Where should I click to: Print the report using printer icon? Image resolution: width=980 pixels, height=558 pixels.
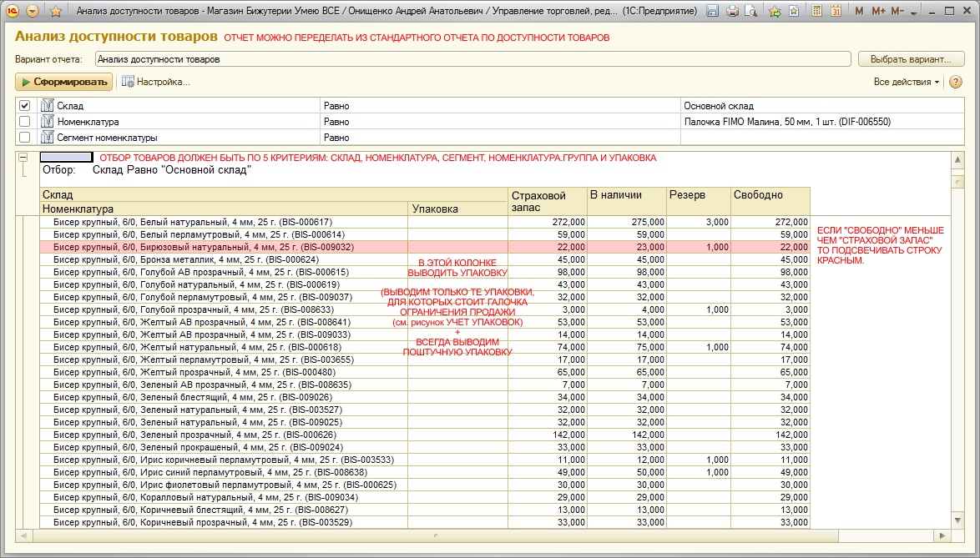click(x=732, y=12)
